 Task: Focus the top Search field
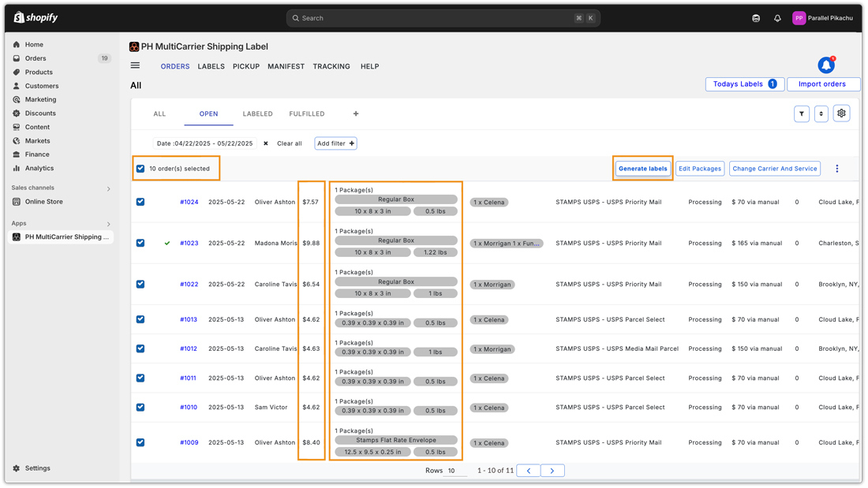pos(443,18)
